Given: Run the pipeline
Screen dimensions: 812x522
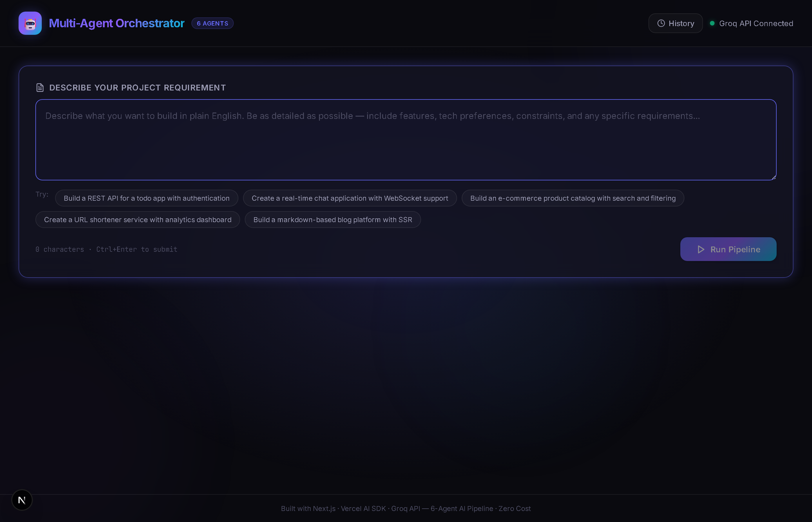Looking at the screenshot, I should (728, 249).
